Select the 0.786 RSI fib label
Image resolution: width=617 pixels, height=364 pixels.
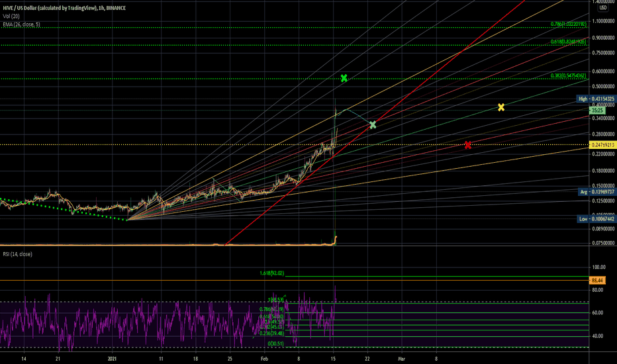coord(271,309)
